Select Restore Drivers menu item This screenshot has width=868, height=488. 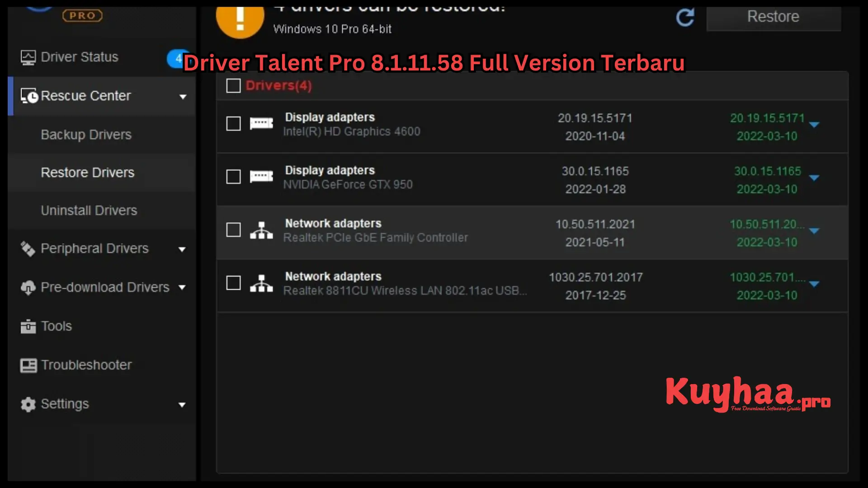87,173
